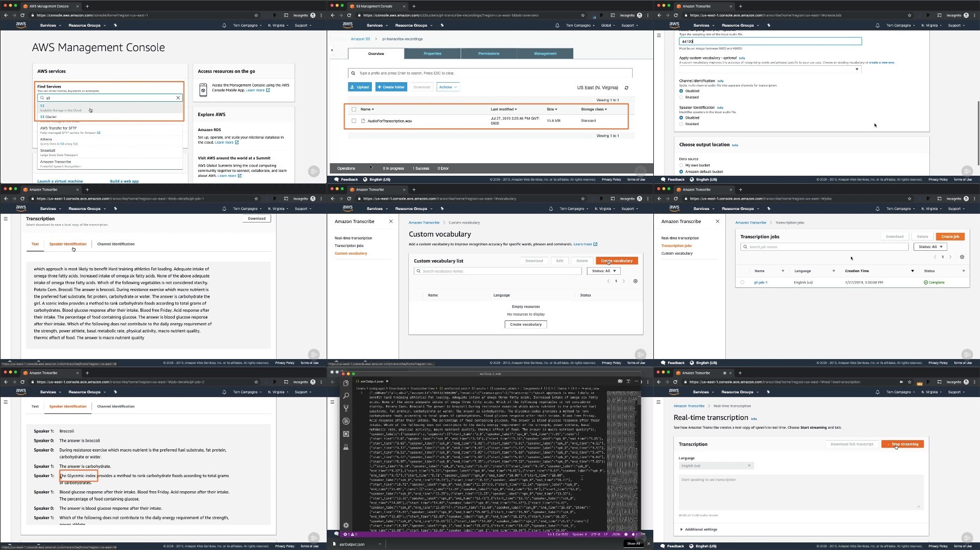This screenshot has width=980, height=550.
Task: Click the split editor icon in VS Code
Action: tap(628, 381)
